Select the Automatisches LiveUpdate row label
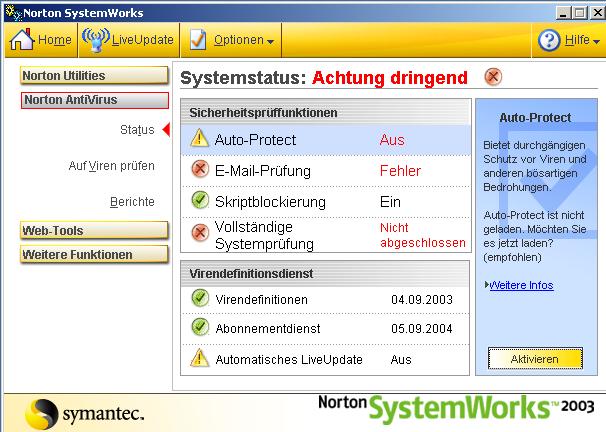The image size is (606, 432). [289, 359]
